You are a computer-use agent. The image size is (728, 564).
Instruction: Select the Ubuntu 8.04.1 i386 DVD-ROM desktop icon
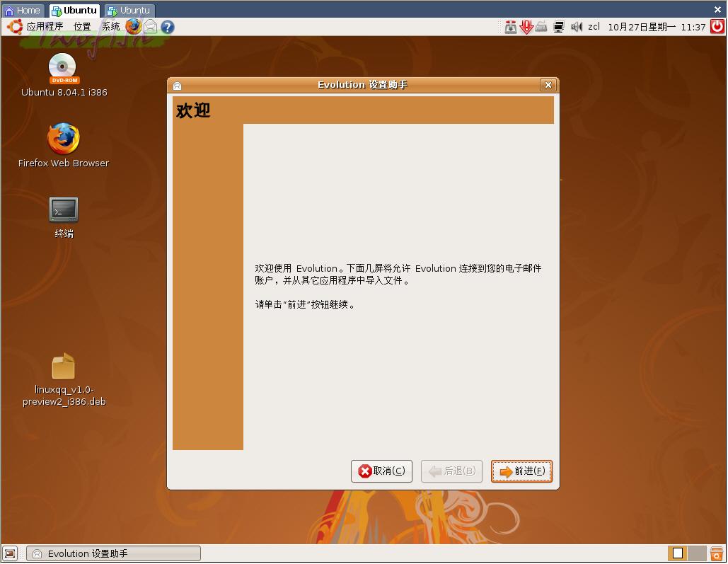coord(64,75)
